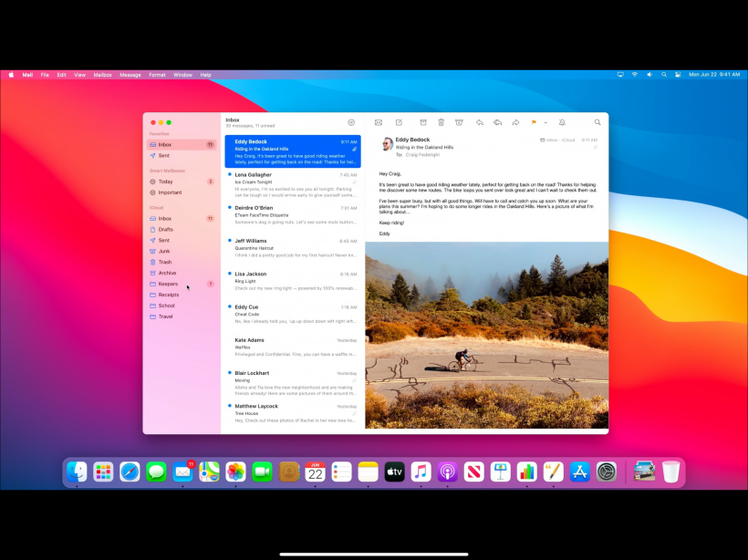Viewport: 748px width, 560px height.
Task: Click the Get New Mail envelope icon
Action: [379, 122]
